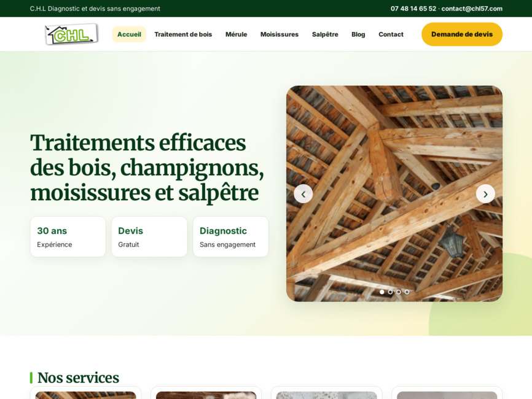Image resolution: width=532 pixels, height=399 pixels.
Task: Click the Diagnostic Sans engagement card
Action: (231, 236)
